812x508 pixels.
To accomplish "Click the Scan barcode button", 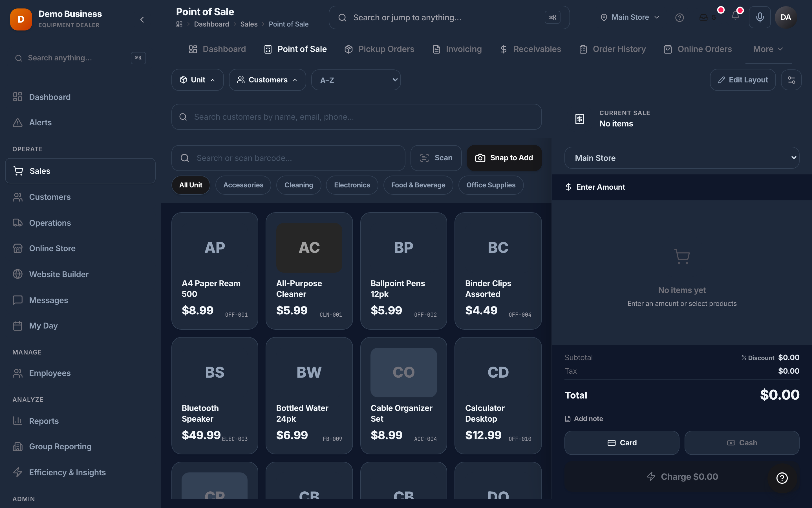I will coord(436,158).
